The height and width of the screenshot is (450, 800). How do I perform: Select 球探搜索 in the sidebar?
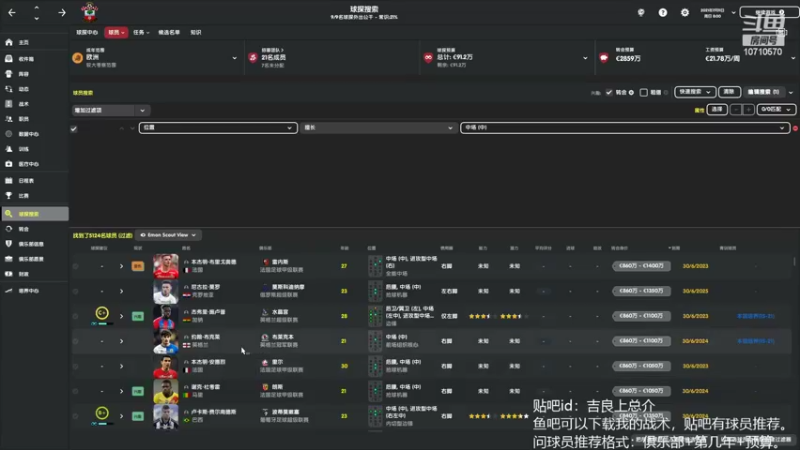coord(35,214)
